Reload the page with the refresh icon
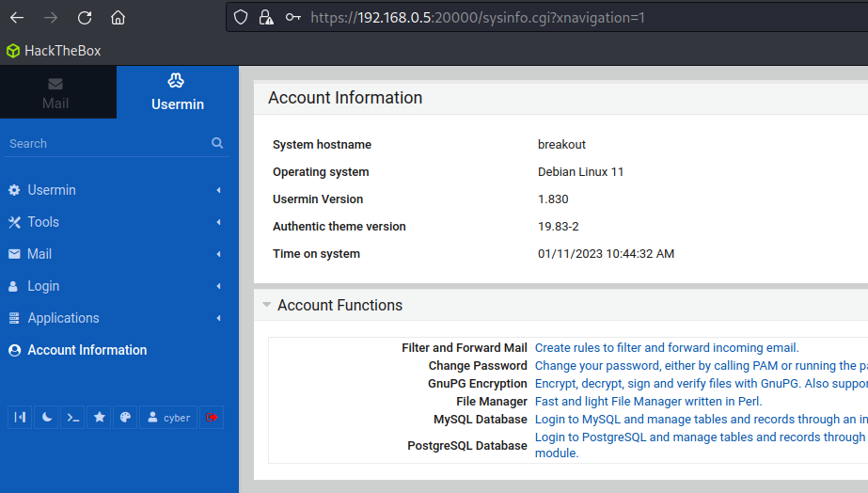 (x=85, y=18)
